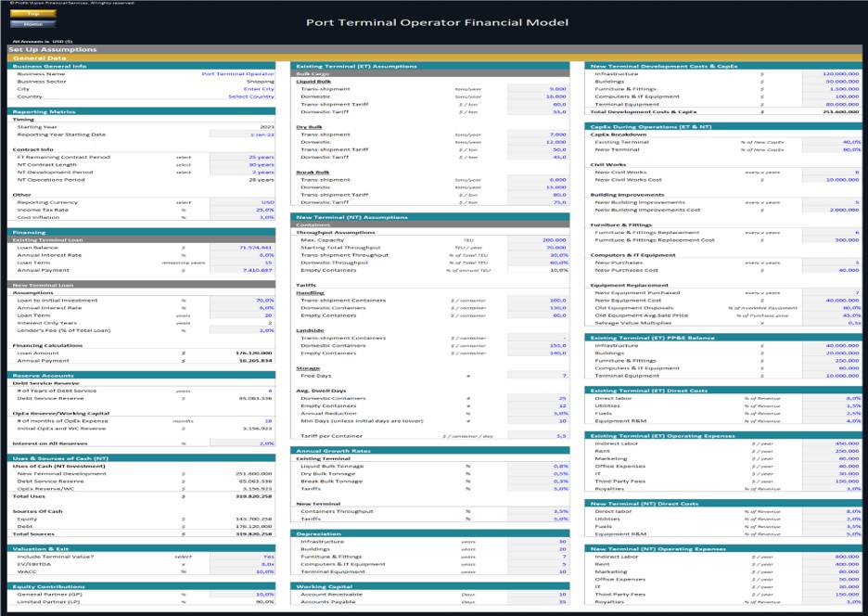Edit Debt Service Reserve years value

[x=269, y=391]
